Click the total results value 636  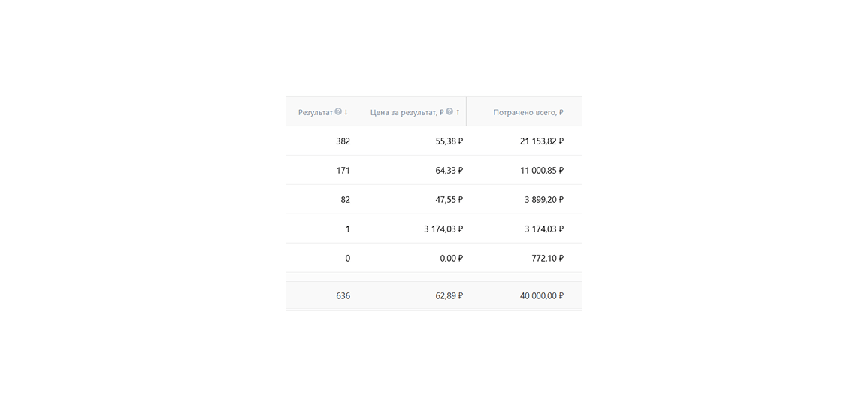click(343, 296)
